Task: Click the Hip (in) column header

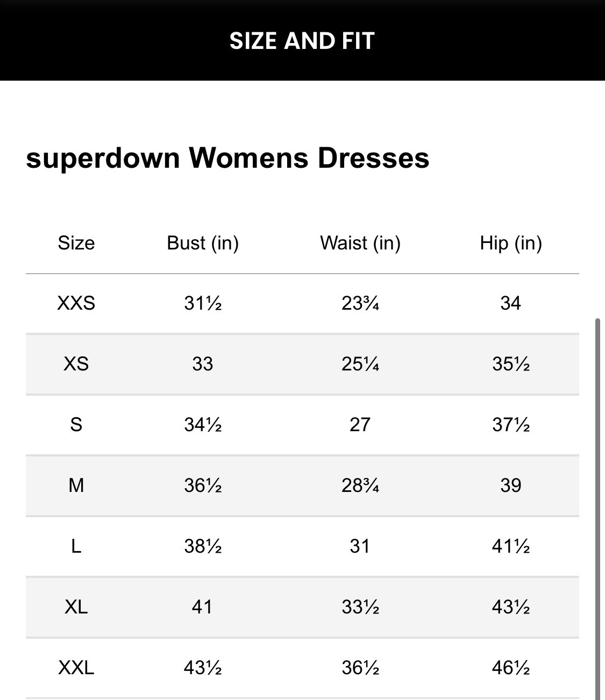Action: coord(511,243)
